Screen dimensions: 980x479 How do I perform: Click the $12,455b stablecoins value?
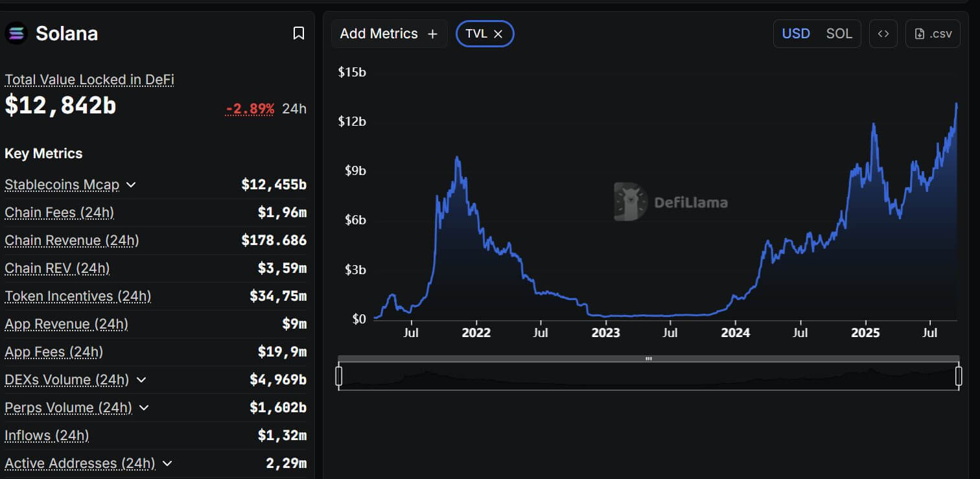[274, 185]
